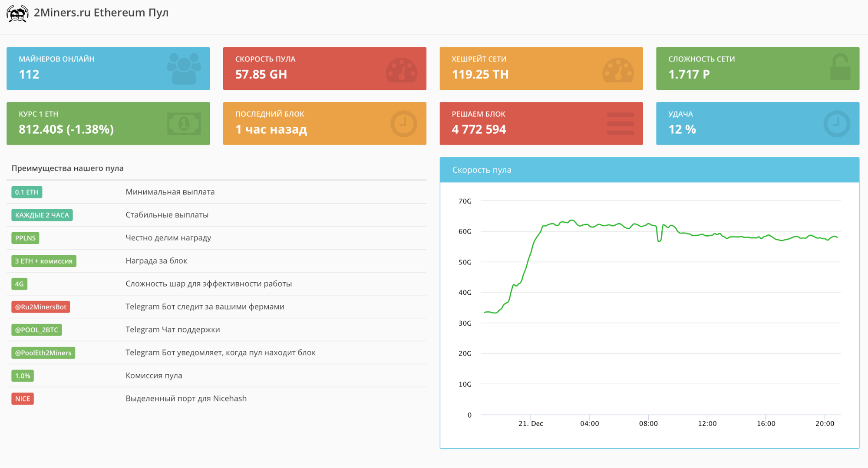The height and width of the screenshot is (468, 868).
Task: Click the stacked bars icon in solving block card
Action: click(x=620, y=124)
